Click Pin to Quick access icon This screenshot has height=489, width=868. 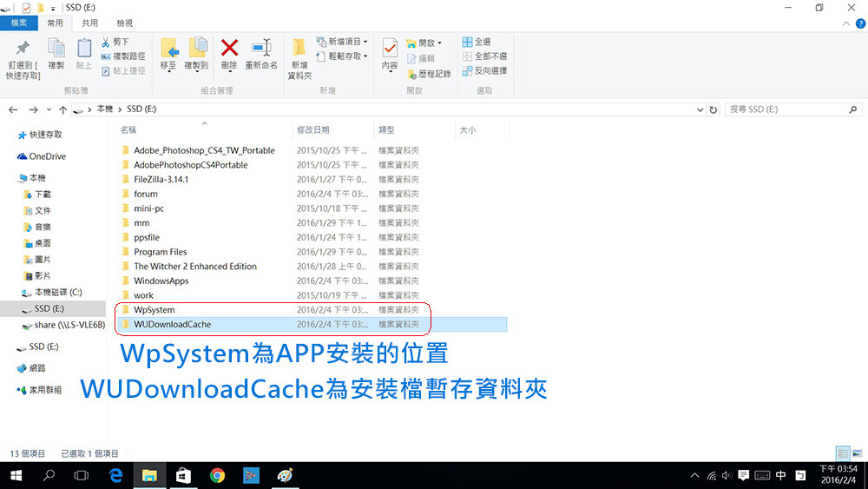23,48
